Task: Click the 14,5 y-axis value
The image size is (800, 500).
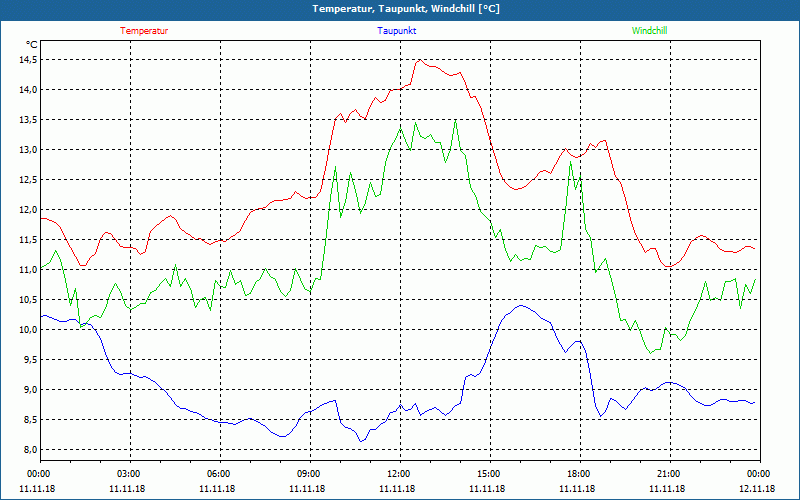Action: click(x=28, y=60)
